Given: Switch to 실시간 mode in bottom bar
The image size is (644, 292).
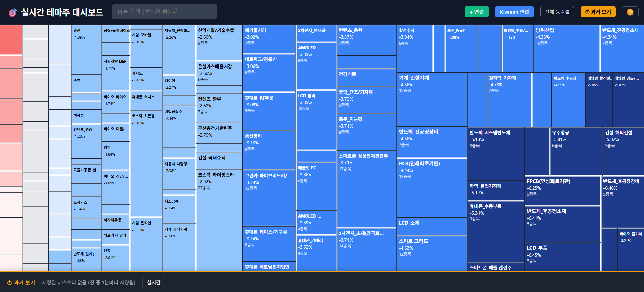Looking at the screenshot, I should pos(154,282).
